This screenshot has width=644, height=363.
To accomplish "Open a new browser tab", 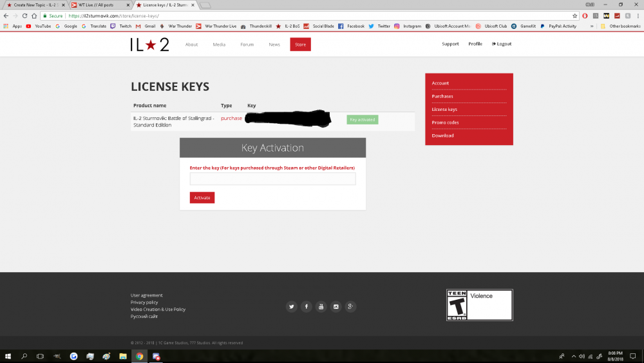I will tap(205, 5).
